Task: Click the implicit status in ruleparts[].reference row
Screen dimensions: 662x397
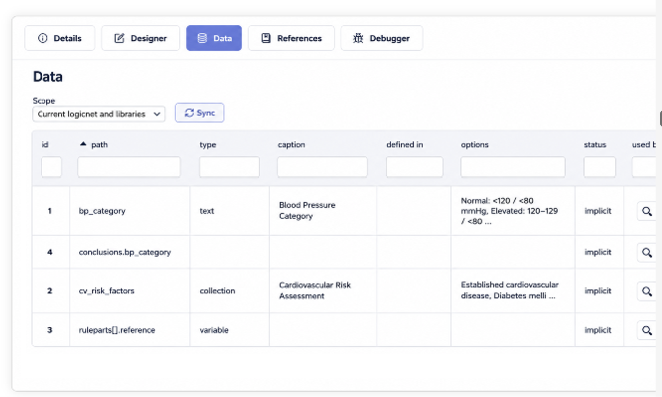Action: (x=598, y=330)
